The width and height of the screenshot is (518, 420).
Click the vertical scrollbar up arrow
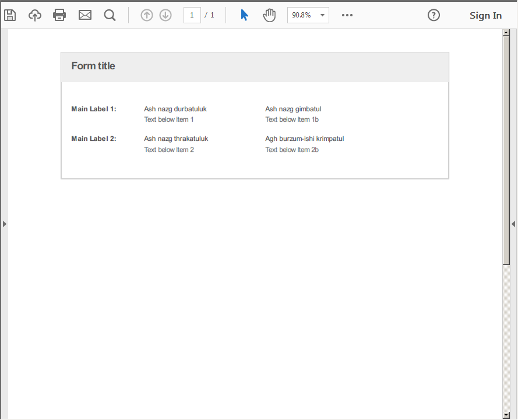point(506,33)
